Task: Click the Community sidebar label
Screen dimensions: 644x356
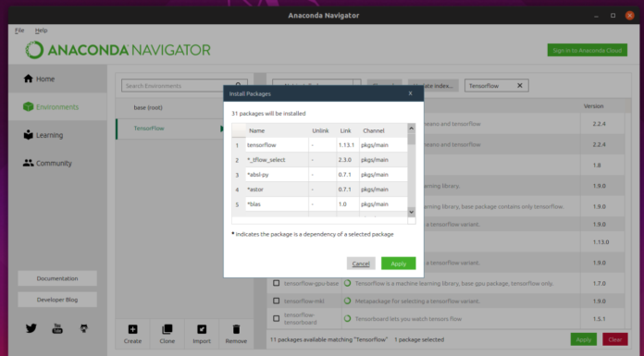Action: click(54, 163)
